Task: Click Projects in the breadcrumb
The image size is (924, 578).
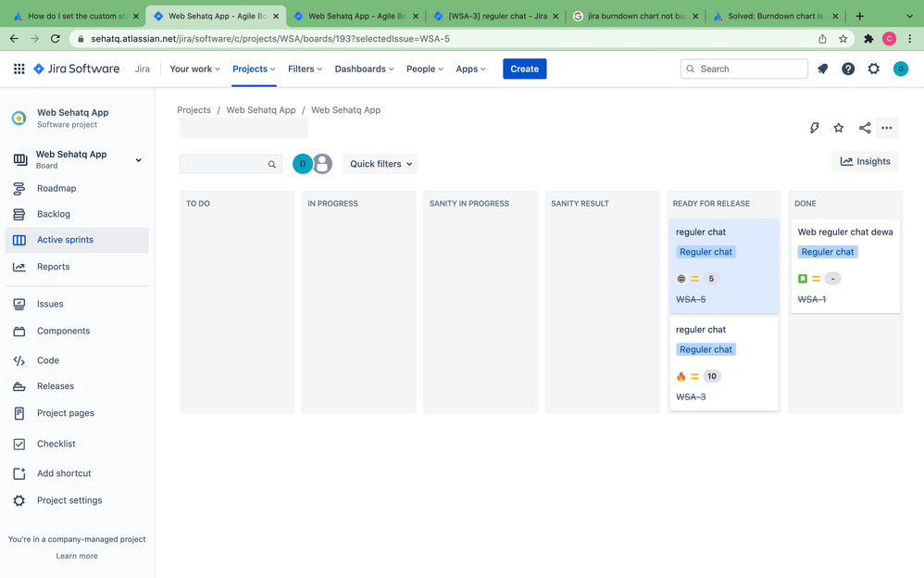Action: [x=194, y=110]
